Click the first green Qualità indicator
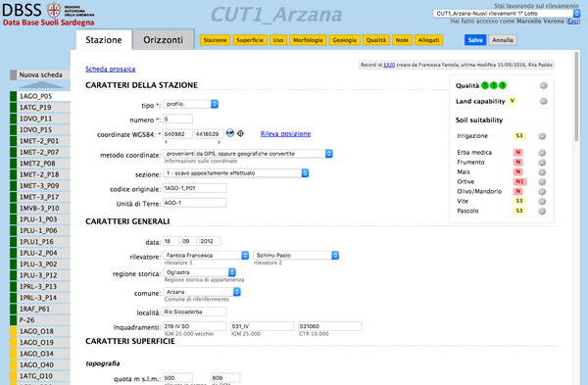This screenshot has width=588, height=385. point(485,86)
